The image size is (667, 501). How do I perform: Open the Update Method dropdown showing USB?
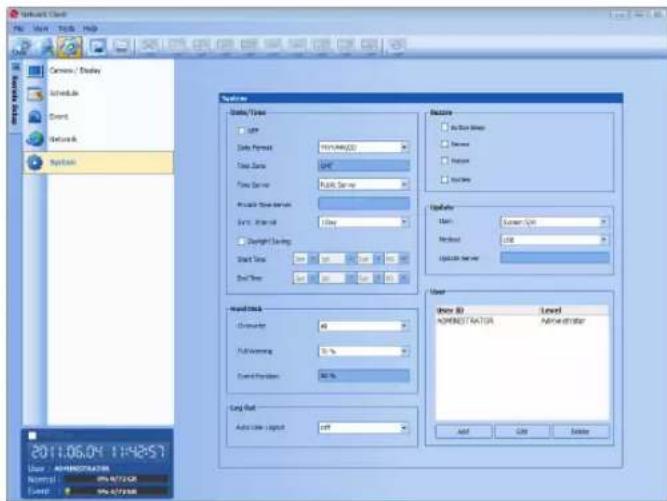click(x=554, y=240)
